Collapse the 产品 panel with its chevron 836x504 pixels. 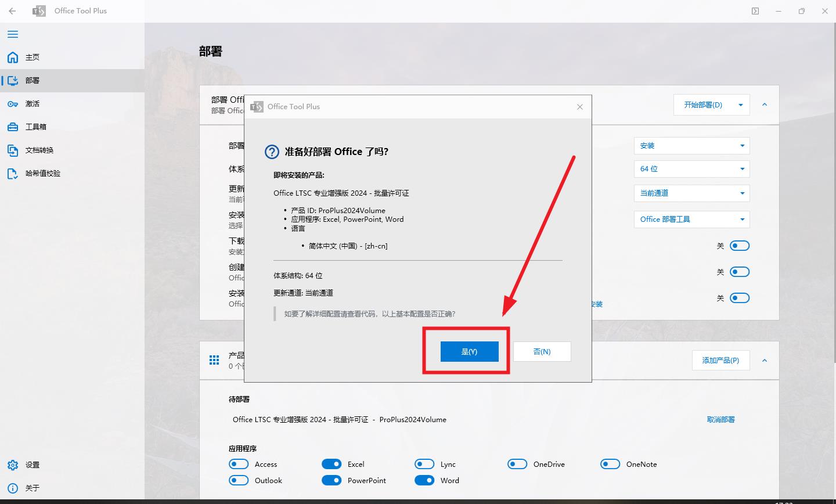pyautogui.click(x=765, y=360)
